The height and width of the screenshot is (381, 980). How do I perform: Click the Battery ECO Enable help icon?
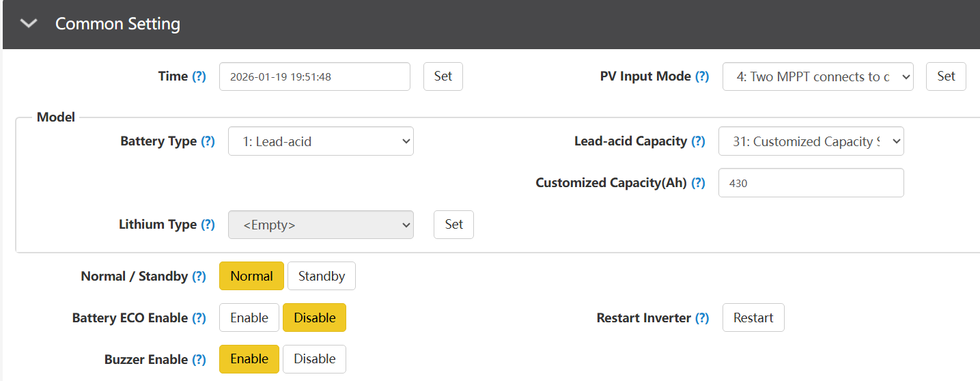click(199, 318)
